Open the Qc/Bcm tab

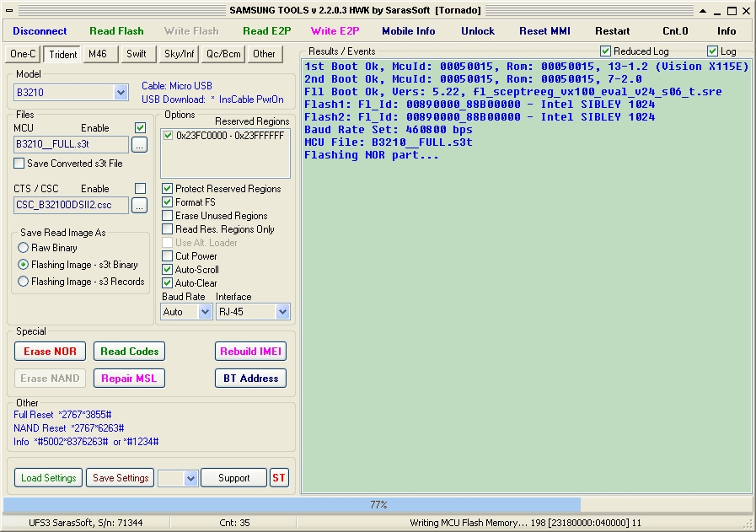[x=223, y=54]
